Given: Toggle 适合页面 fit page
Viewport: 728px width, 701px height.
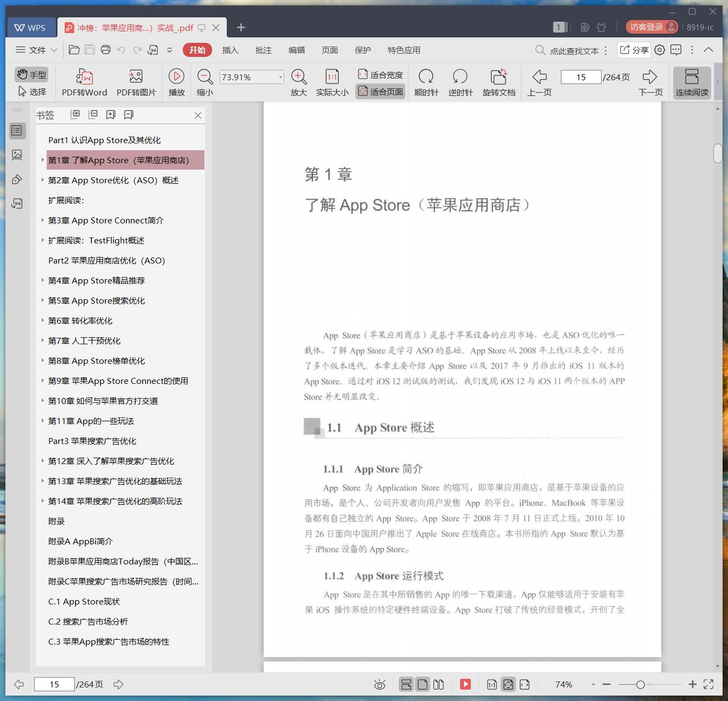Looking at the screenshot, I should tap(380, 92).
